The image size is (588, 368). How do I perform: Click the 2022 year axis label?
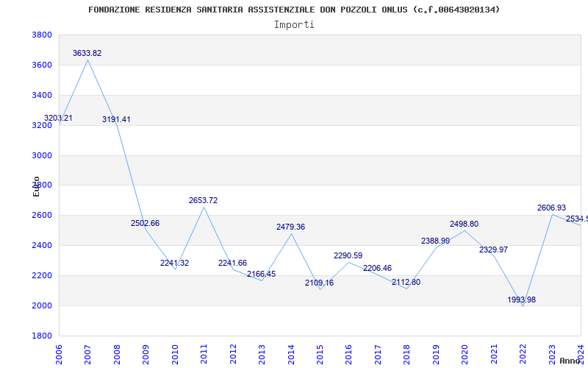pos(523,355)
